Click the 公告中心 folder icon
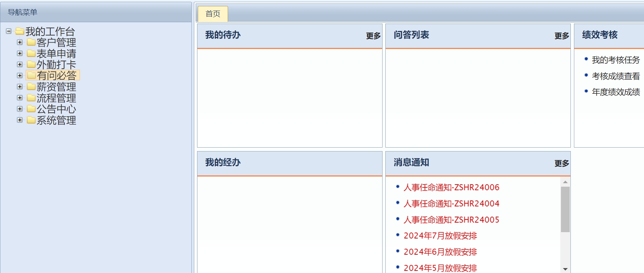Image resolution: width=644 pixels, height=273 pixels. click(31, 109)
